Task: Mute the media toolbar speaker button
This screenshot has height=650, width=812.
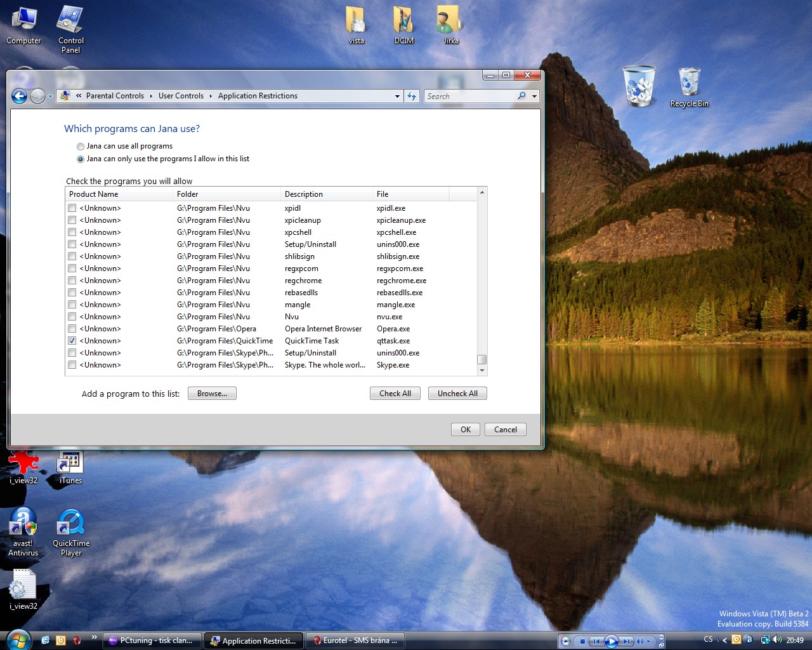Action: (x=641, y=641)
